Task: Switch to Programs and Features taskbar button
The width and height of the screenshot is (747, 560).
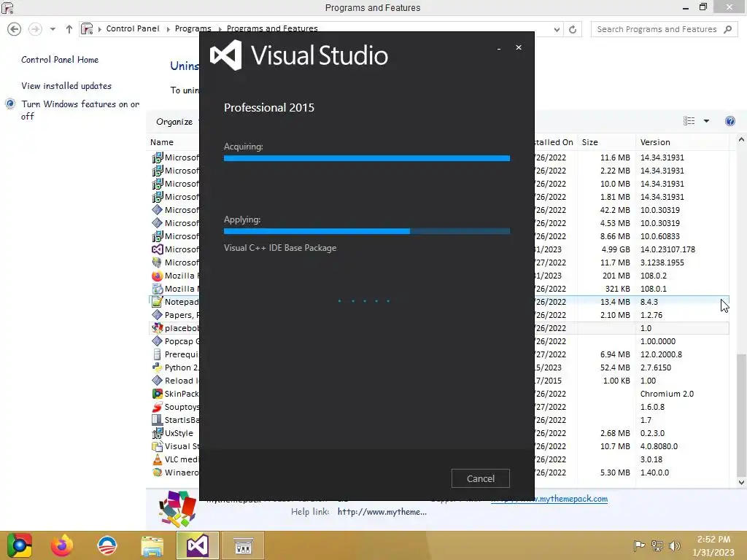Action: [x=243, y=545]
